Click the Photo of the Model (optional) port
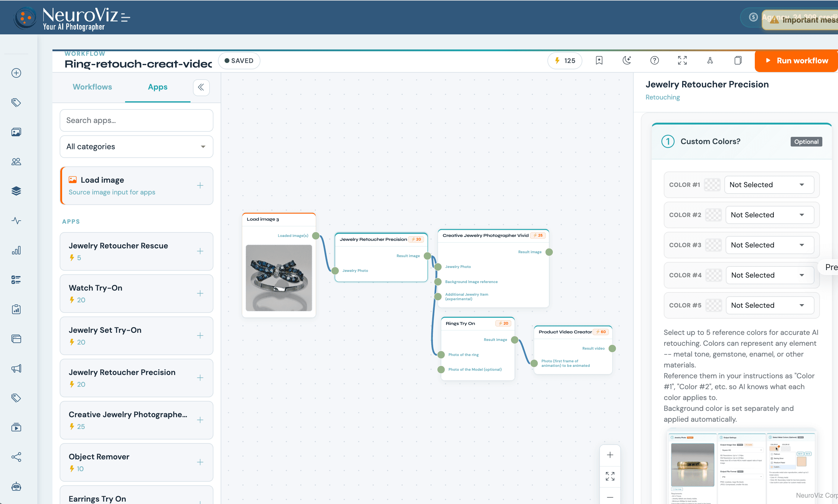838x504 pixels. tap(441, 370)
